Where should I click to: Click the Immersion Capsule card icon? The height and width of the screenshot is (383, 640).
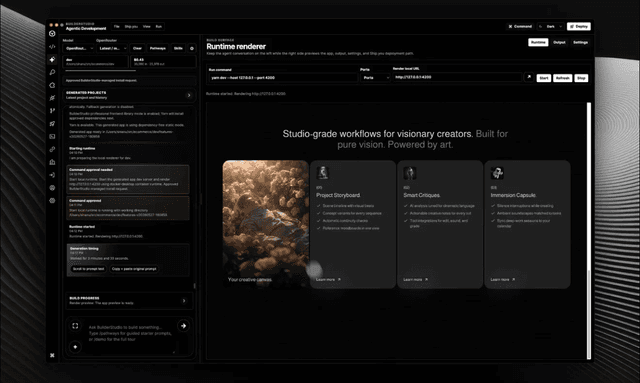tap(497, 173)
